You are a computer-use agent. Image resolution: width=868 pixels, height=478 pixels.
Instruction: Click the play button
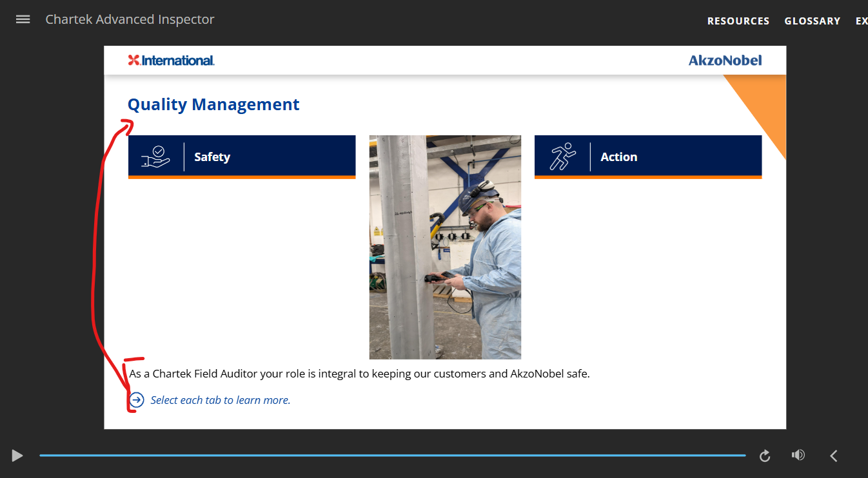pyautogui.click(x=17, y=456)
